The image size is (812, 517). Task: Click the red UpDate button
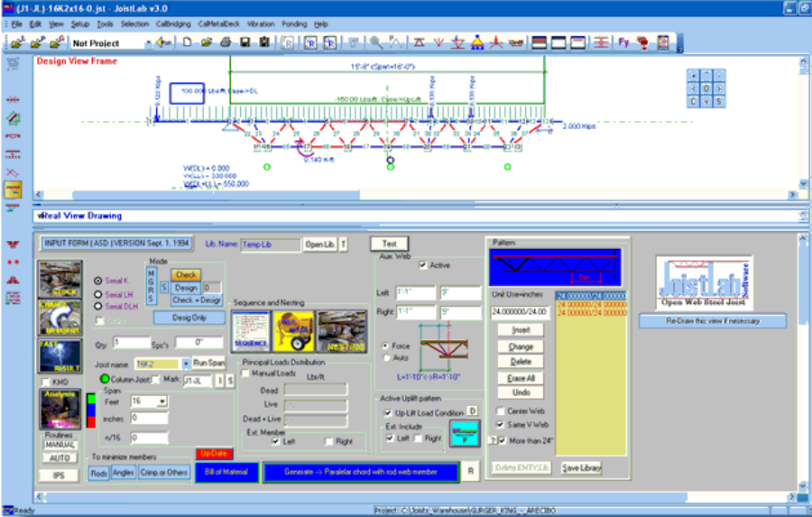tap(214, 453)
